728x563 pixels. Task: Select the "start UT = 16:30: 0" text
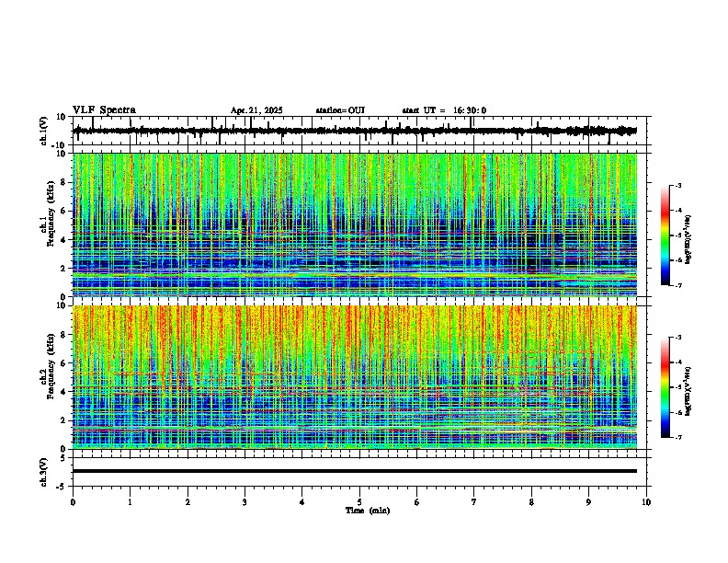coord(444,110)
